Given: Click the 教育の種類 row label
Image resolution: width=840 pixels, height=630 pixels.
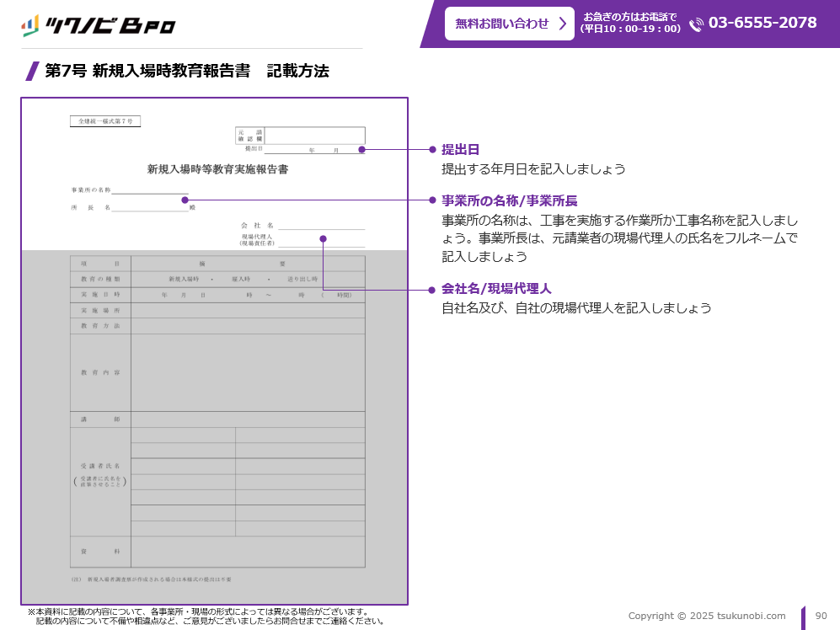Looking at the screenshot, I should 101,279.
